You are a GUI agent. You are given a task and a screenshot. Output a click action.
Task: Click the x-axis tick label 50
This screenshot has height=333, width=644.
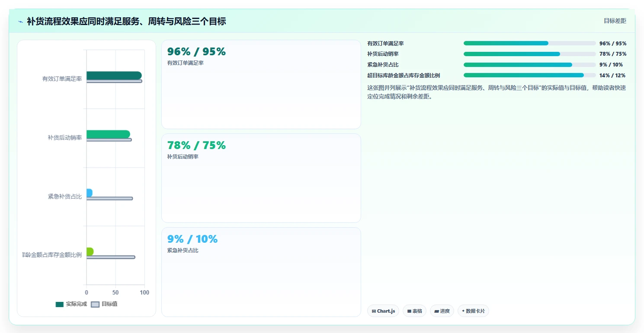[x=115, y=292]
